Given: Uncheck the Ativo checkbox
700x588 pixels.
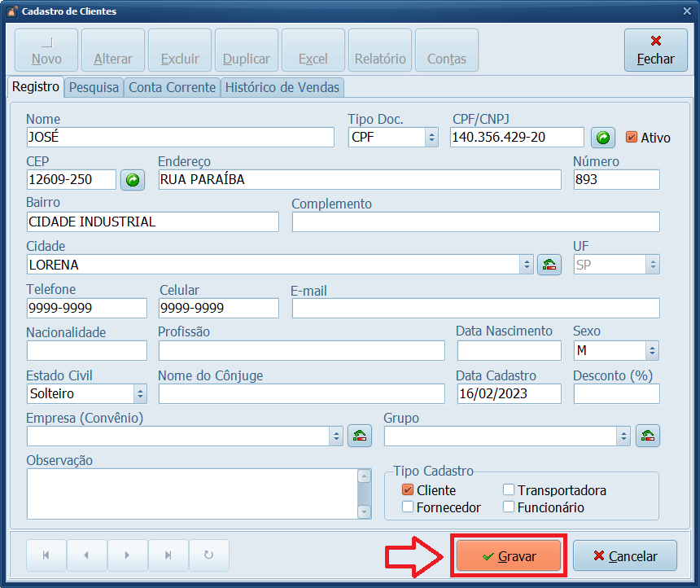Looking at the screenshot, I should tap(632, 138).
